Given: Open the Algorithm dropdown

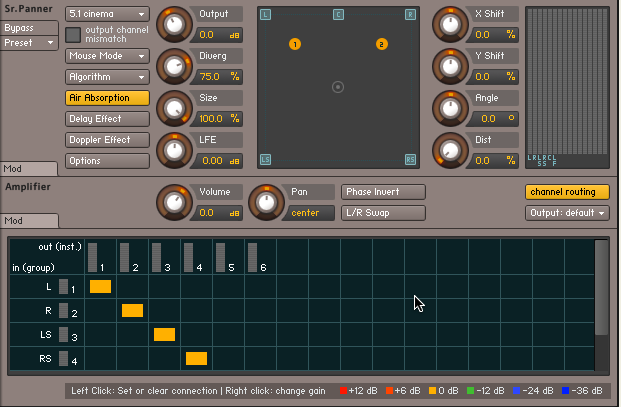Looking at the screenshot, I should (x=107, y=77).
